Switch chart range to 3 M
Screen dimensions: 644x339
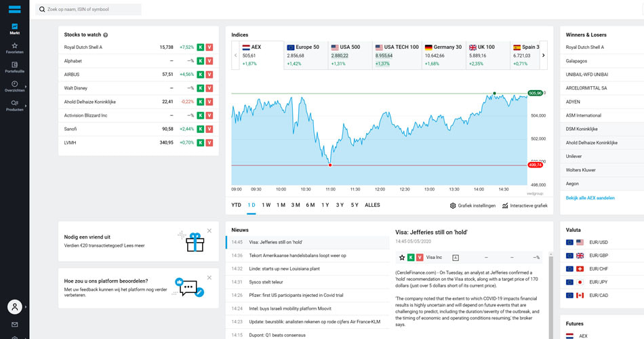[x=296, y=205]
